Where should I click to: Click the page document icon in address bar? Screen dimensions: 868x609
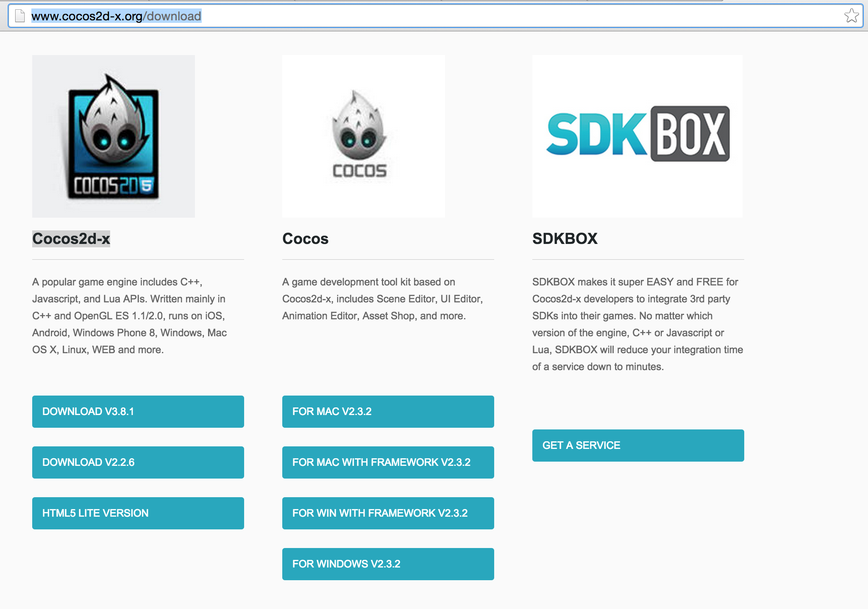(x=19, y=16)
